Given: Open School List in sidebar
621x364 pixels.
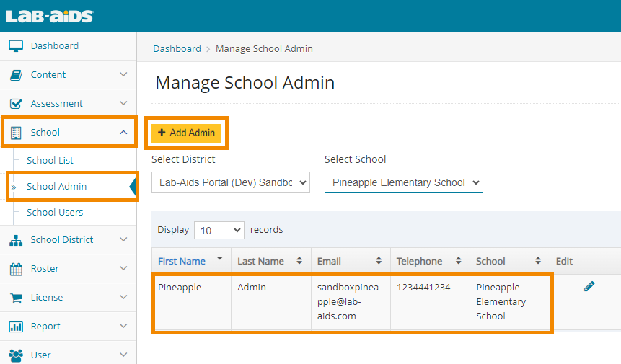Looking at the screenshot, I should 50,161.
